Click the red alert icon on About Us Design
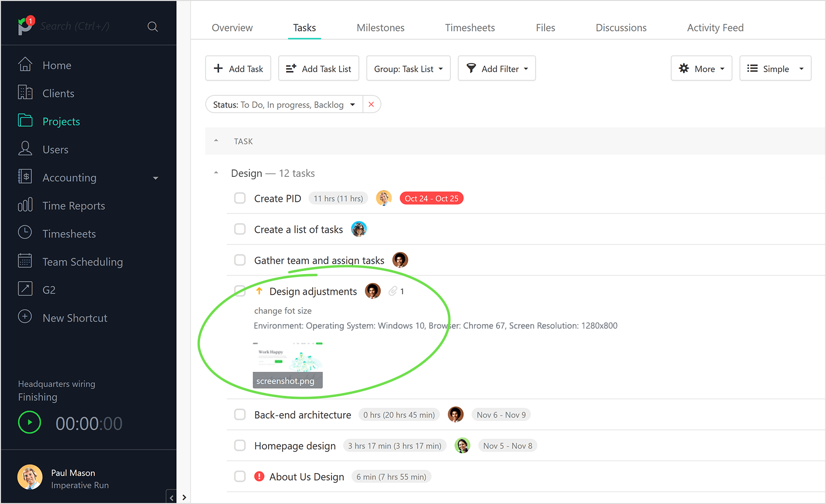Viewport: 826px width, 504px height. coord(259,476)
